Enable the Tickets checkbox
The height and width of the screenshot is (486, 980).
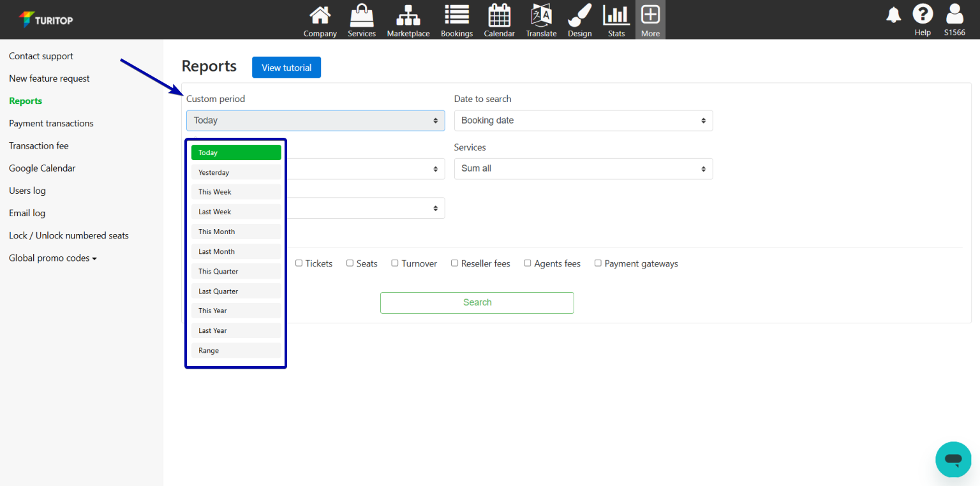pyautogui.click(x=299, y=263)
